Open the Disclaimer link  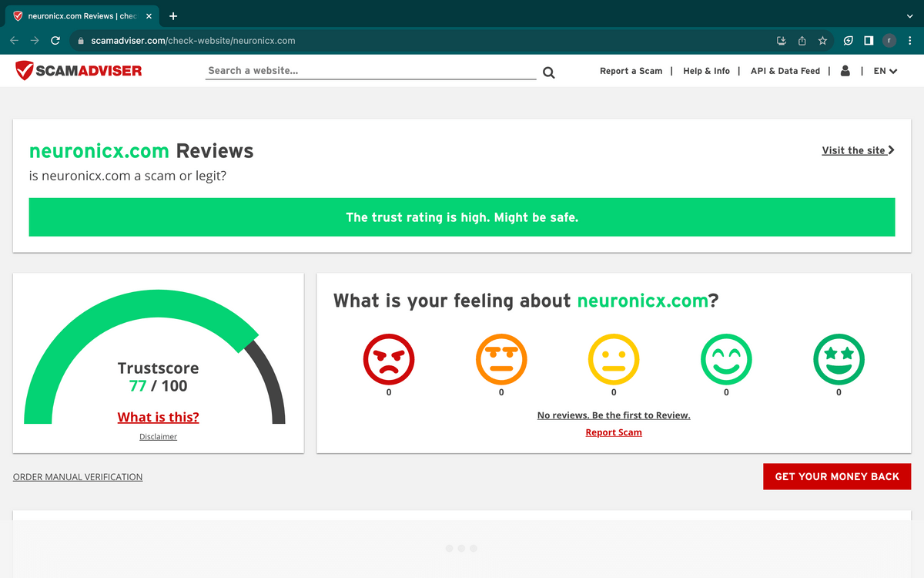(x=158, y=437)
